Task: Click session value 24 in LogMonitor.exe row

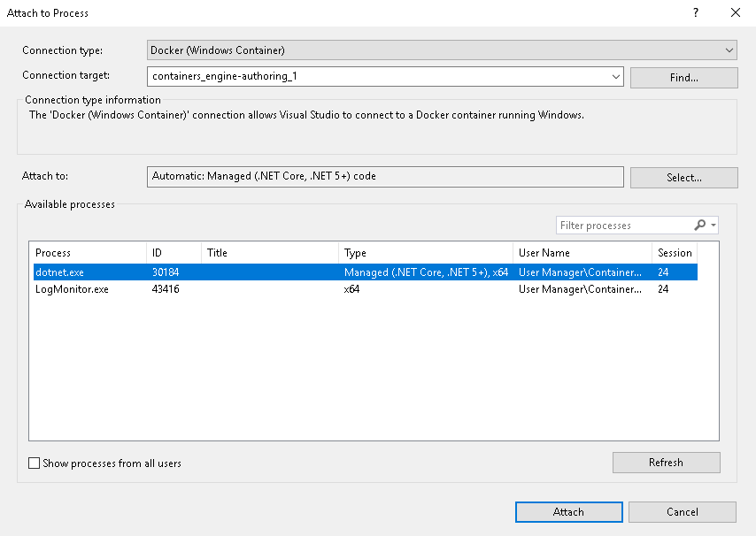Action: 663,289
